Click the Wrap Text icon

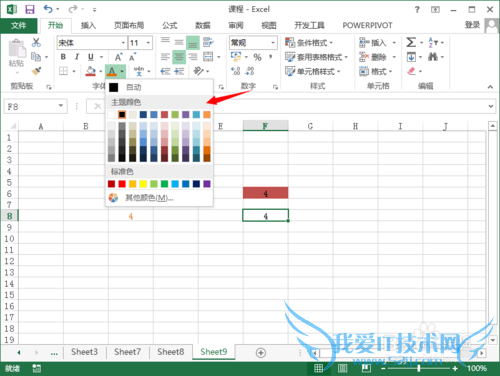pyautogui.click(x=208, y=42)
